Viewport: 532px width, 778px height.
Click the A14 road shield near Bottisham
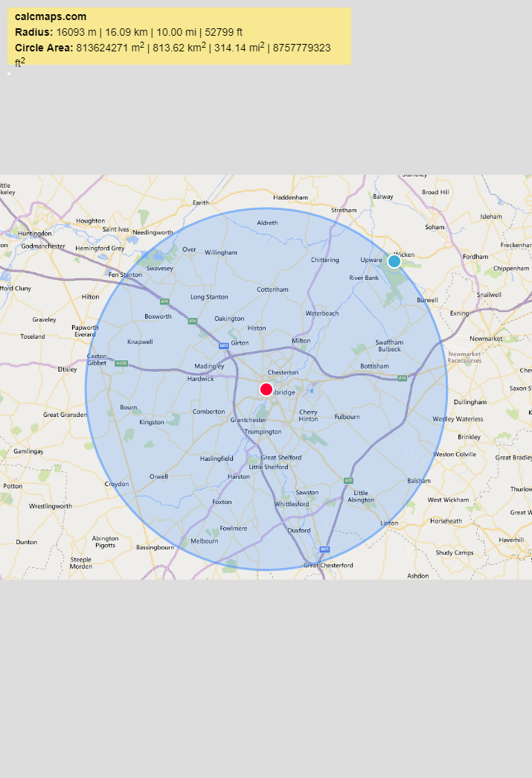pos(402,378)
